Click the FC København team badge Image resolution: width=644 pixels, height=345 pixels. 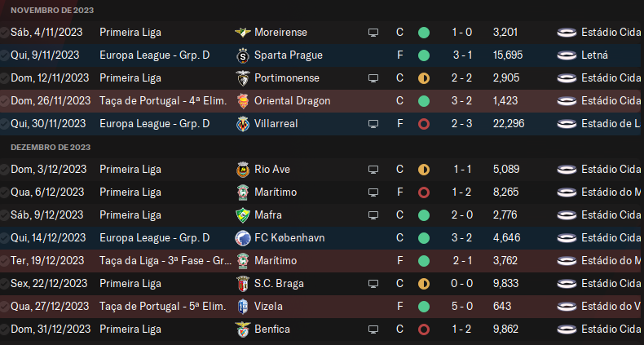(242, 238)
